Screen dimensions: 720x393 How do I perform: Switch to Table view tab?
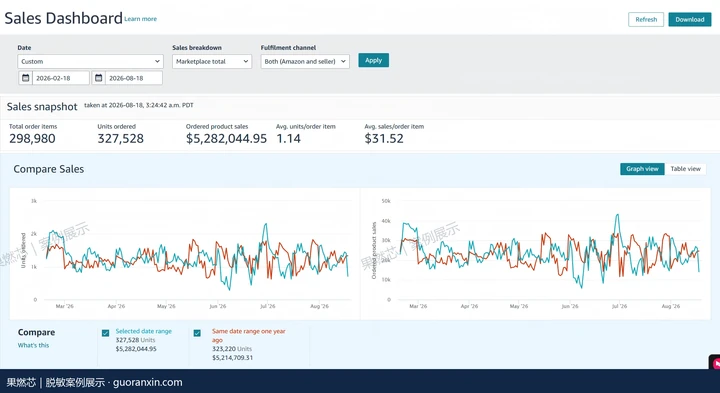coord(685,169)
